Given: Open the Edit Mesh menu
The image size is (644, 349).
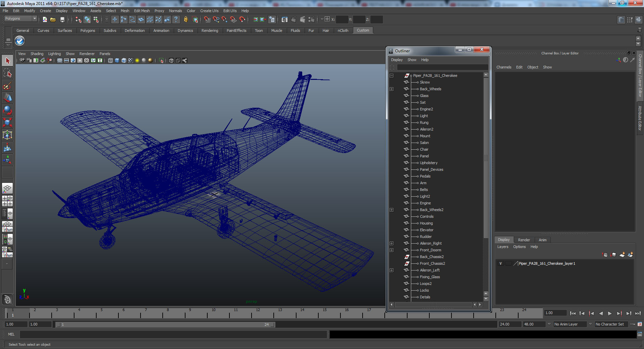Looking at the screenshot, I should tap(142, 11).
